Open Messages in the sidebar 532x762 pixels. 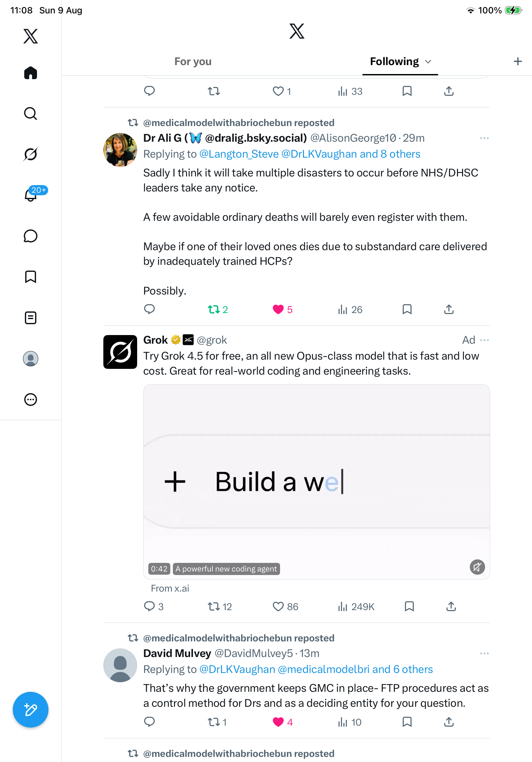[x=31, y=236]
